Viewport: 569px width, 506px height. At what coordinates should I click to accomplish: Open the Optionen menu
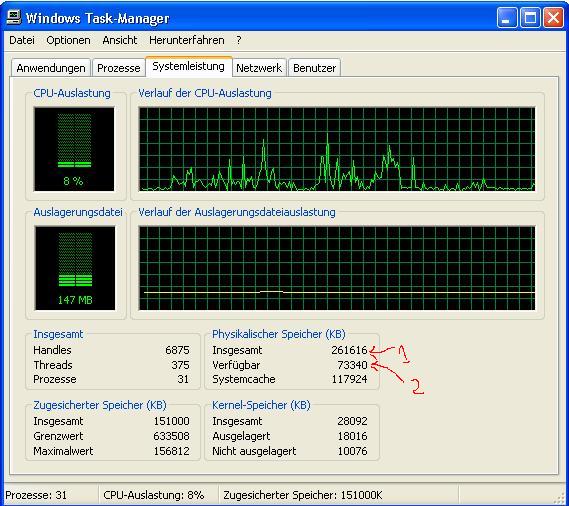[x=68, y=40]
